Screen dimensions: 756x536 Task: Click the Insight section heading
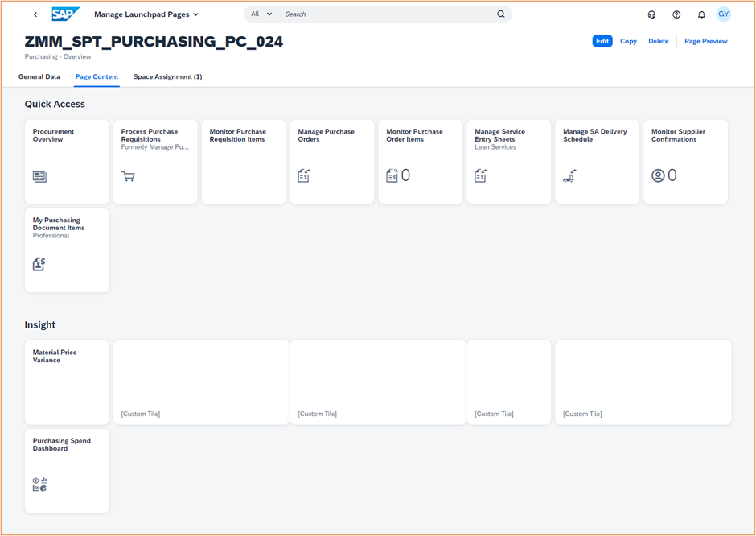click(x=40, y=324)
